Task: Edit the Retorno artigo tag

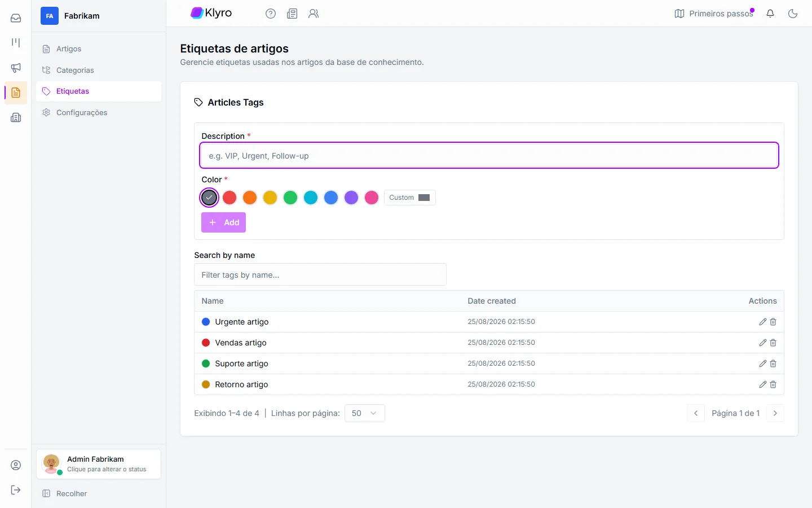Action: (x=763, y=384)
